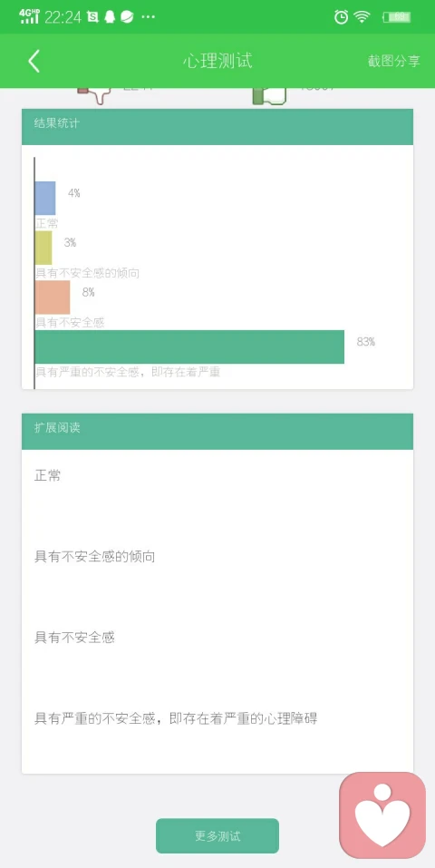This screenshot has width=435, height=868.
Task: Tap the orange 8% result bar
Action: pos(53,297)
